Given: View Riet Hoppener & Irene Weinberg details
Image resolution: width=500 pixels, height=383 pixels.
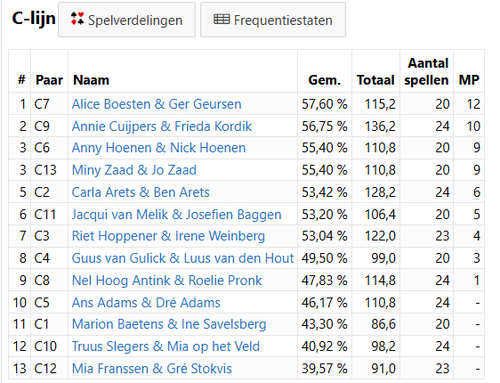Looking at the screenshot, I should 169,236.
